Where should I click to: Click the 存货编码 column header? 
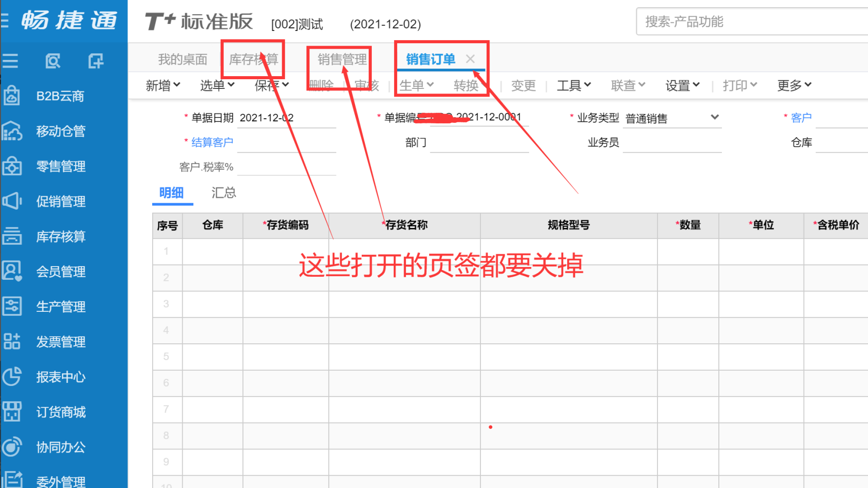pos(286,225)
